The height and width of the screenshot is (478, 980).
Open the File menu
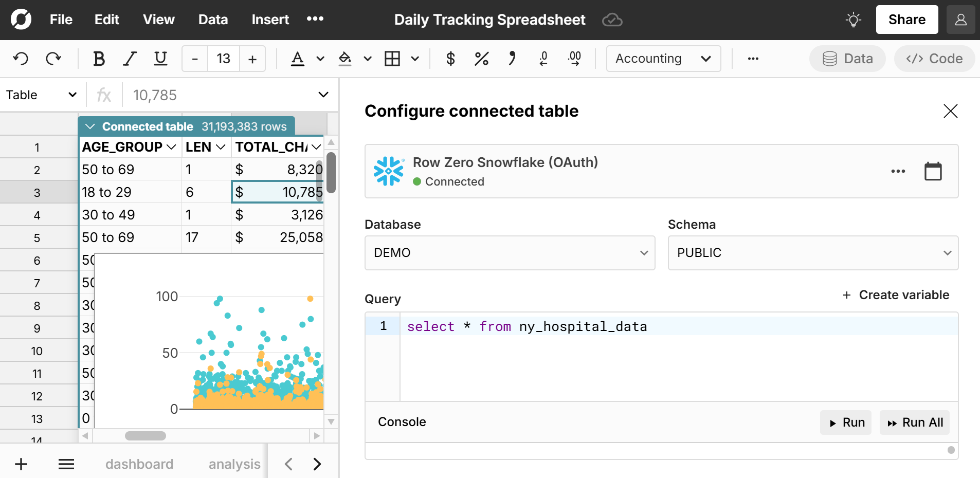tap(61, 20)
